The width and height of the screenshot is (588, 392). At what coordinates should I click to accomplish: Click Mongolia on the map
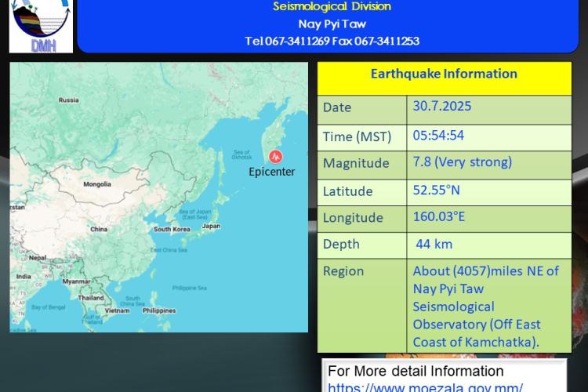96,185
